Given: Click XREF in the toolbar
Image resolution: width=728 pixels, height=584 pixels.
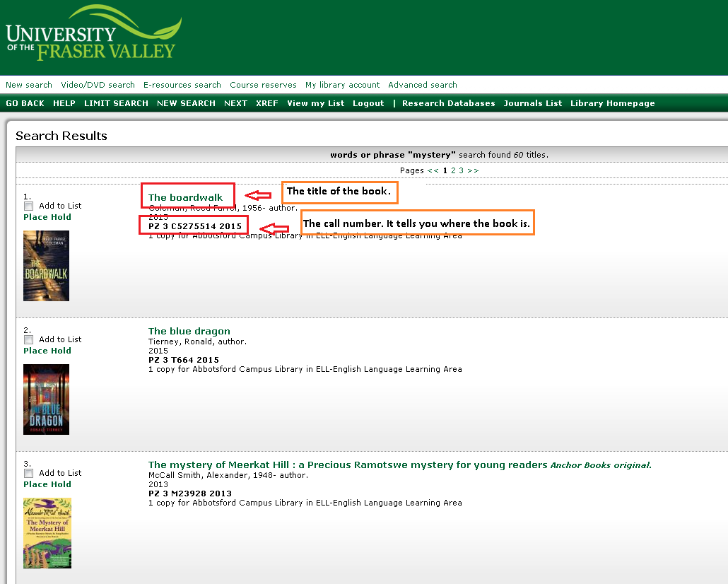Looking at the screenshot, I should pyautogui.click(x=266, y=103).
